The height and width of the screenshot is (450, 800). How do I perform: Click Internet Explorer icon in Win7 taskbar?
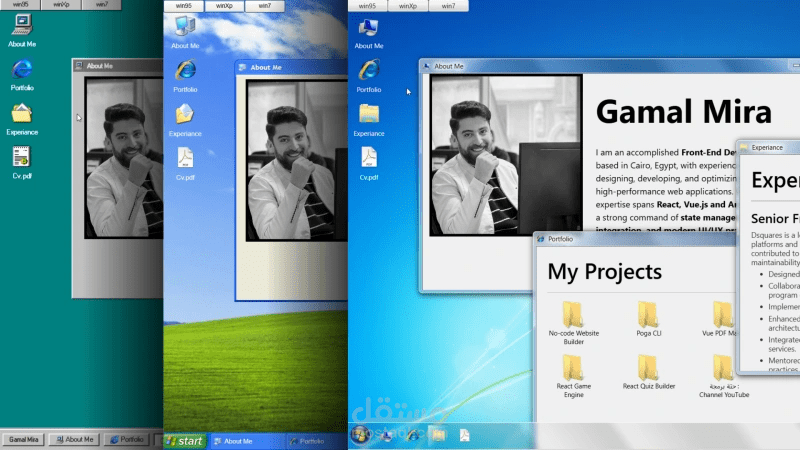click(413, 435)
